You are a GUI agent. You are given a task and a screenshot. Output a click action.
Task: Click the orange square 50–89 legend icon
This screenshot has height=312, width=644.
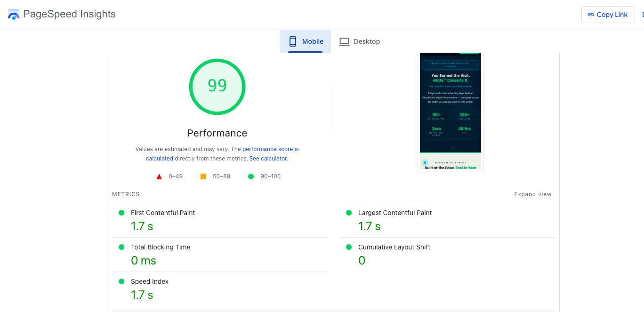click(x=203, y=176)
